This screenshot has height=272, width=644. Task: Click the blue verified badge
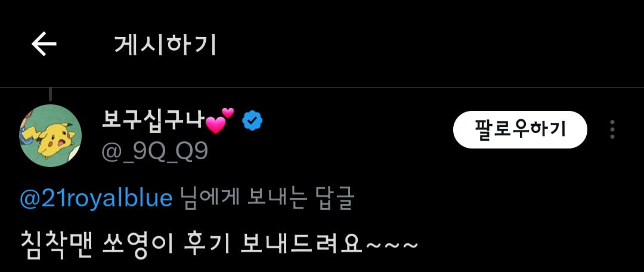(x=253, y=122)
